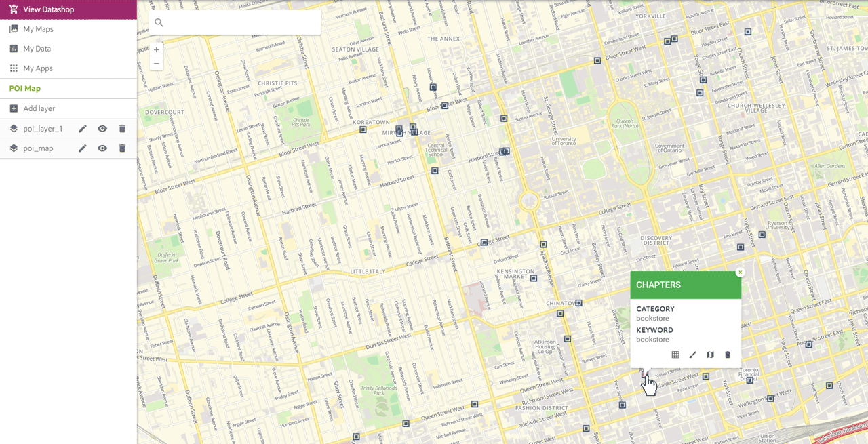Click the brush style icon in the CHAPTERS popup
Screen dimensions: 868x444
(x=693, y=355)
